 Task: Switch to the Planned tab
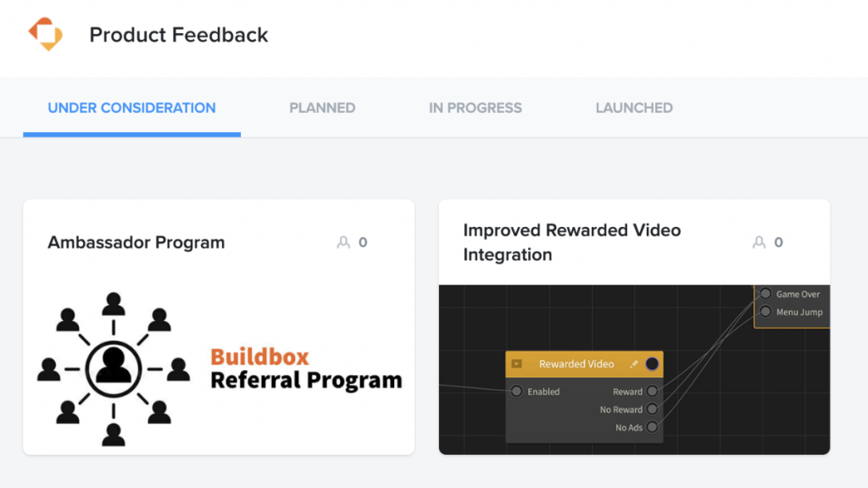(x=322, y=108)
